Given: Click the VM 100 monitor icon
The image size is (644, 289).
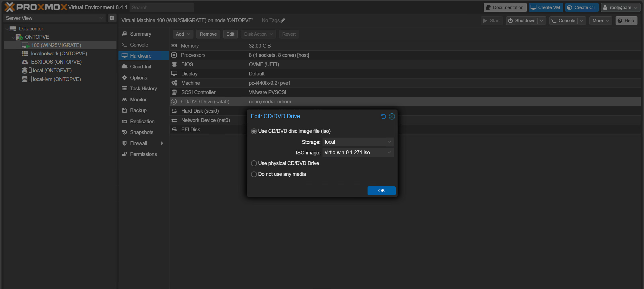Looking at the screenshot, I should point(25,46).
